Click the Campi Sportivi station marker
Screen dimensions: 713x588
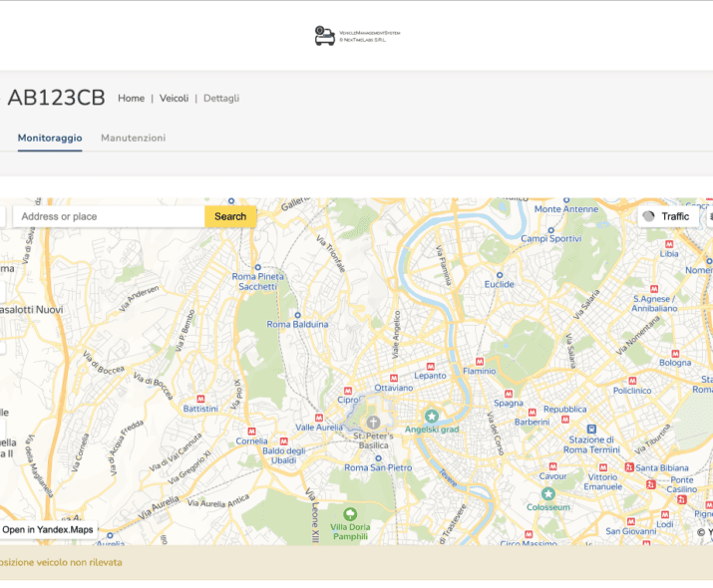[x=550, y=230]
